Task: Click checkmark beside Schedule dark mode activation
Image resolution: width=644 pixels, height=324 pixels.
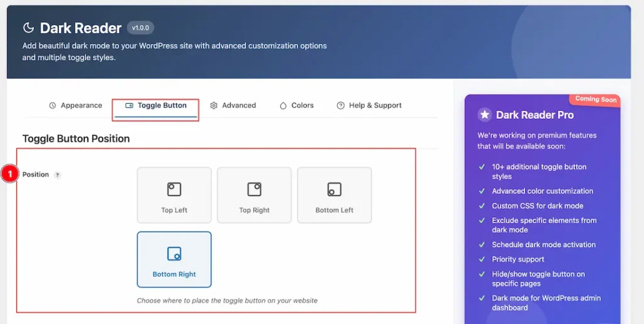Action: click(482, 244)
